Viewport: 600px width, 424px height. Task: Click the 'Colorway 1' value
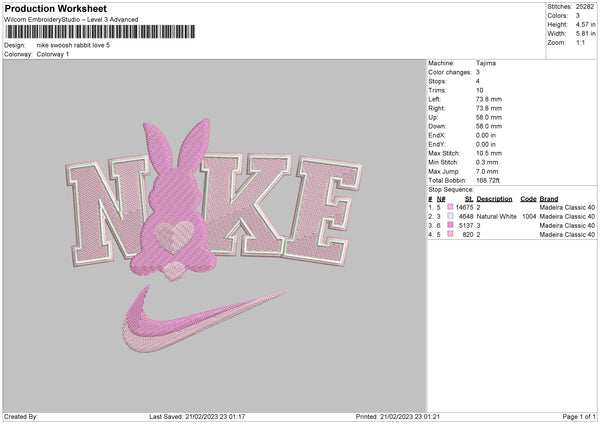pos(53,54)
